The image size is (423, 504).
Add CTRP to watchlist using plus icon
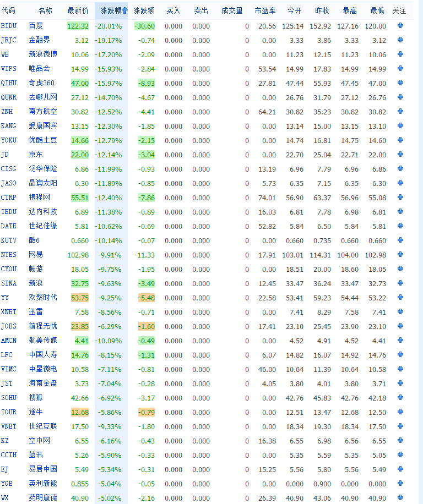(x=400, y=198)
